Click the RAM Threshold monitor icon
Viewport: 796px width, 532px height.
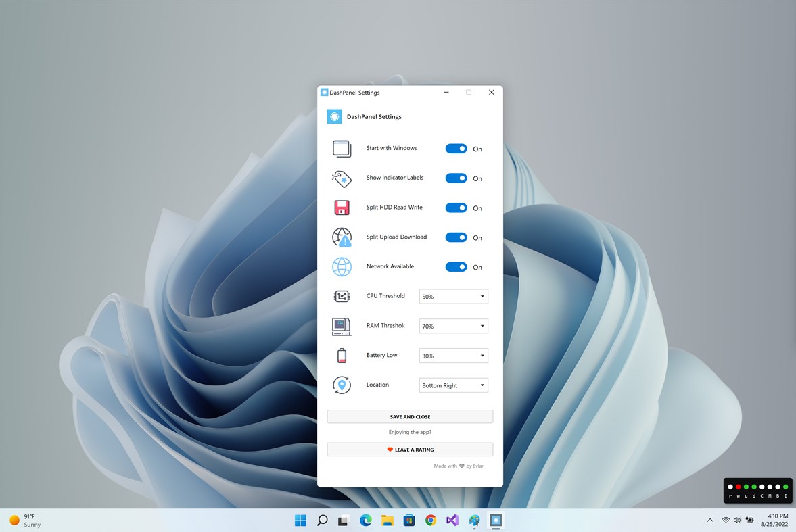click(x=342, y=326)
